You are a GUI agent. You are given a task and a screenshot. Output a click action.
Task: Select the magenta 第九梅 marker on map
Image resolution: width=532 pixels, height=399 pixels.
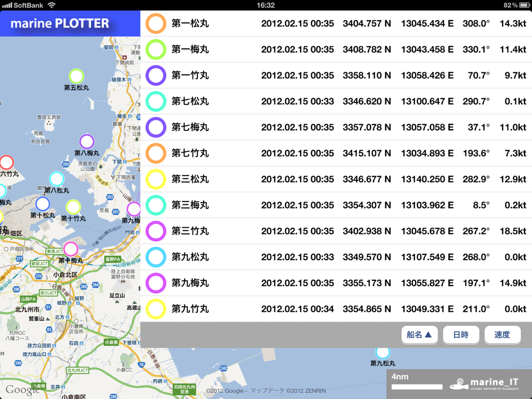[134, 209]
